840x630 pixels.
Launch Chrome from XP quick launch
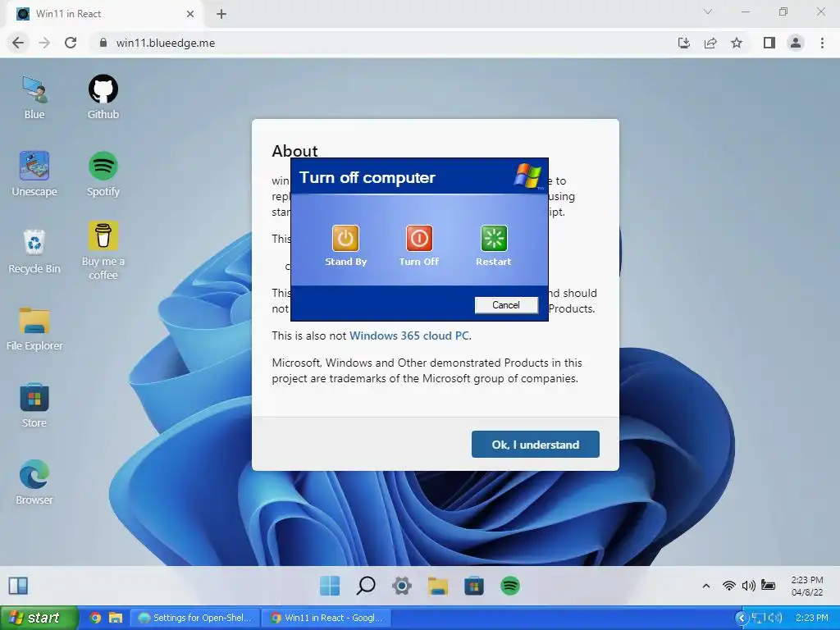pos(95,618)
